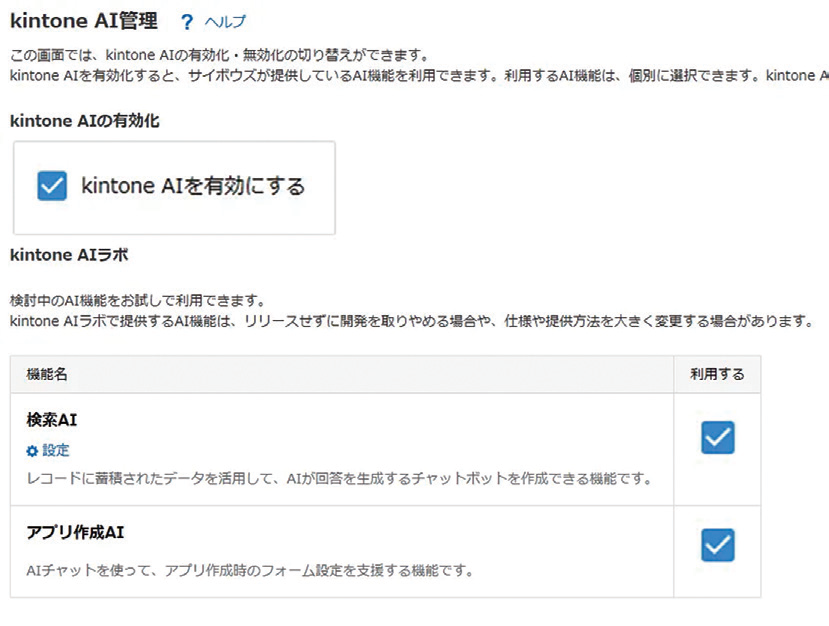The image size is (829, 626).
Task: Toggle the kintone AIを有効にする checkbox
Action: tap(52, 186)
